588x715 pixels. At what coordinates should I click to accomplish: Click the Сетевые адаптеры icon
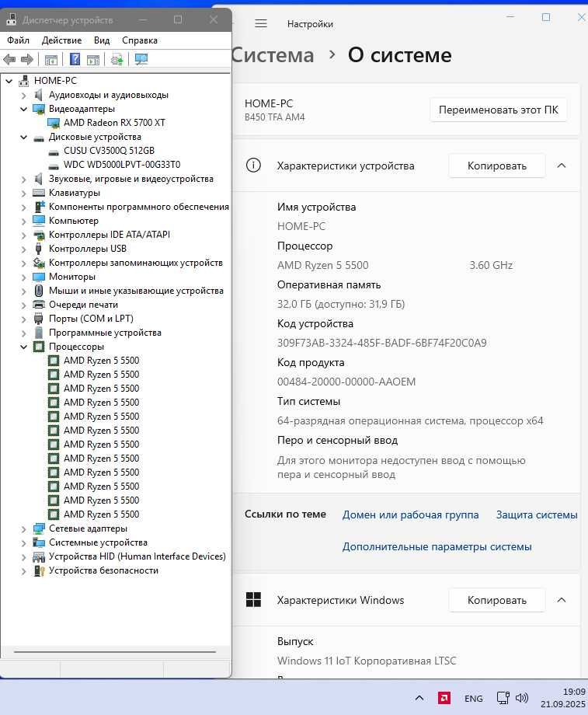click(39, 528)
